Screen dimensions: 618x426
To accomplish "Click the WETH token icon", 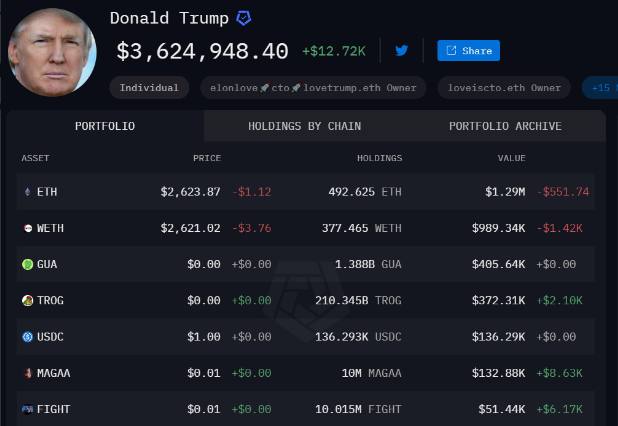I will tap(27, 228).
